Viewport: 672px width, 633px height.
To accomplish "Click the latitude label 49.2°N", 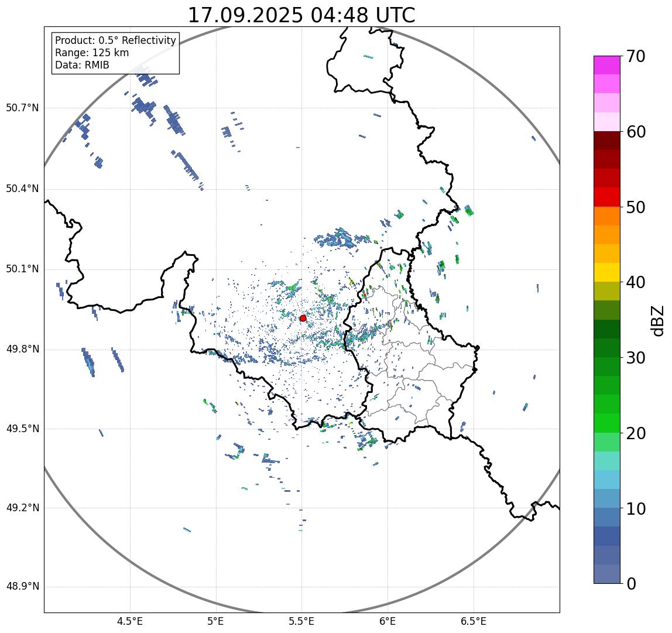I will pos(22,508).
